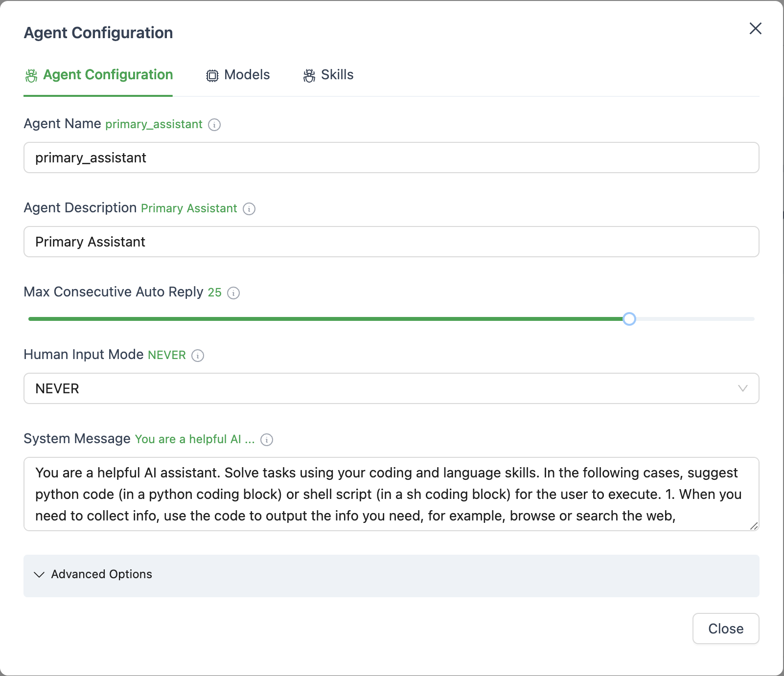This screenshot has height=676, width=784.
Task: Show info tooltip for System Message
Action: click(267, 440)
